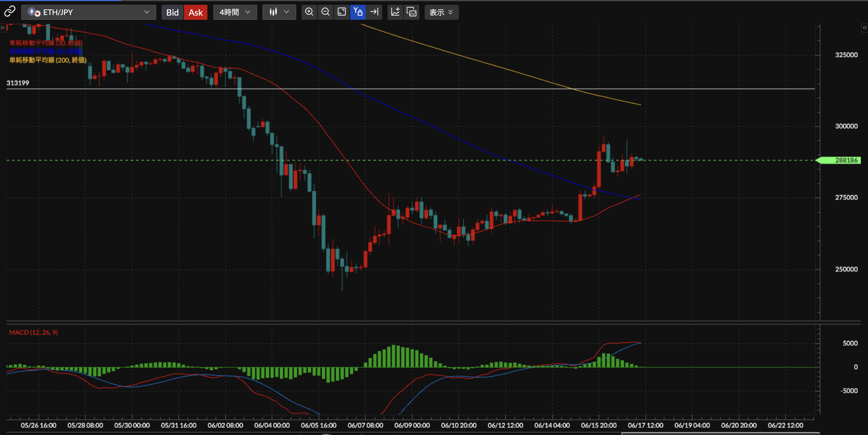
Task: Zoom in on the chart
Action: coord(309,12)
